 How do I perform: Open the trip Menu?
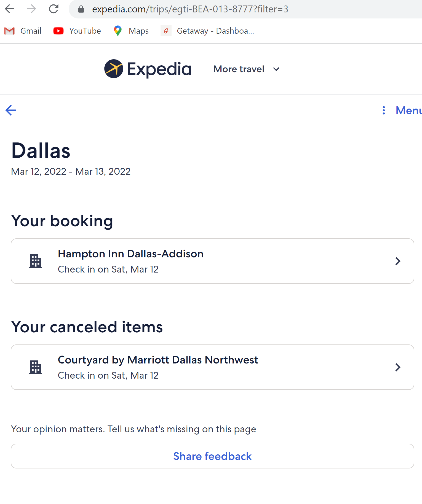[x=408, y=110]
